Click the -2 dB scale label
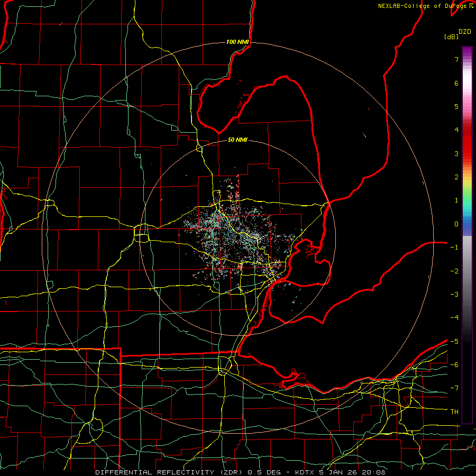Image resolution: width=476 pixels, height=476 pixels. point(454,271)
